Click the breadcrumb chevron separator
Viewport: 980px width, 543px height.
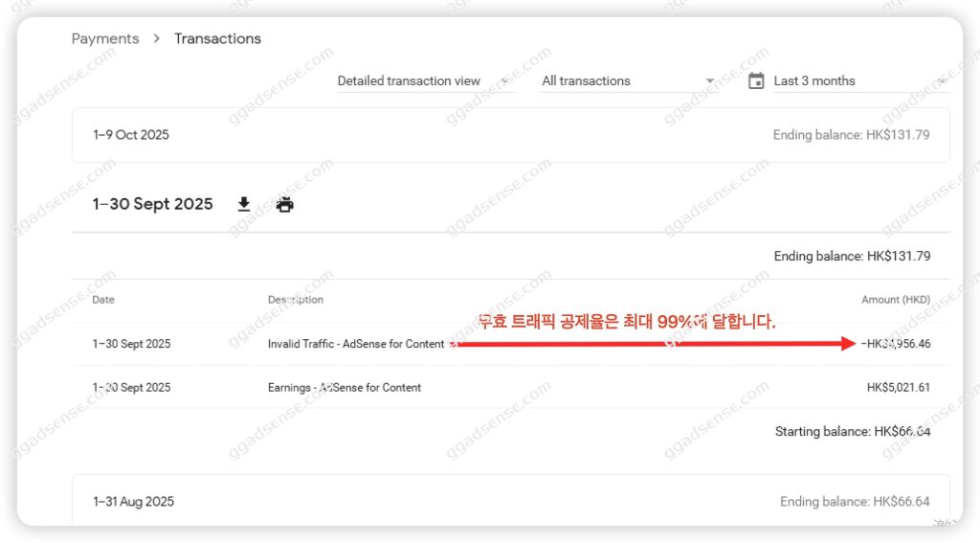coord(156,38)
